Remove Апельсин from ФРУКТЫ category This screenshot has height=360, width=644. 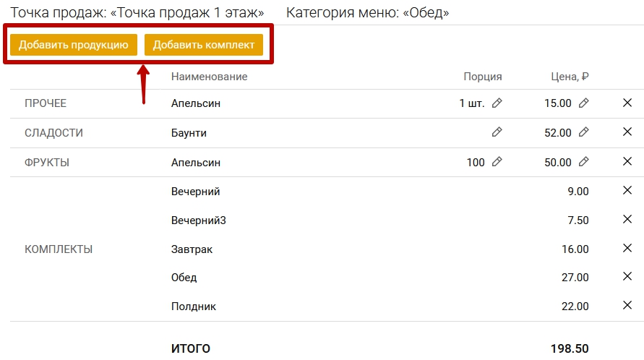[627, 161]
